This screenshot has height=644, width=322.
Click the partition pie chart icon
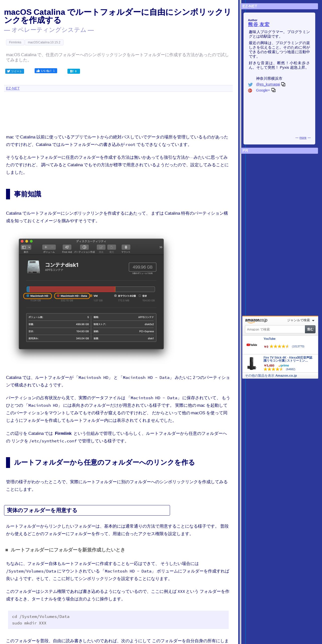[85, 247]
